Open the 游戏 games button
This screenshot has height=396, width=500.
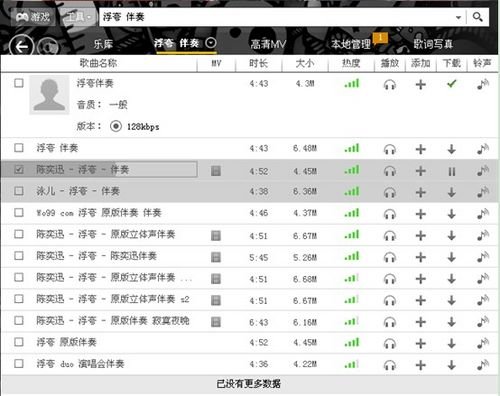tap(33, 17)
